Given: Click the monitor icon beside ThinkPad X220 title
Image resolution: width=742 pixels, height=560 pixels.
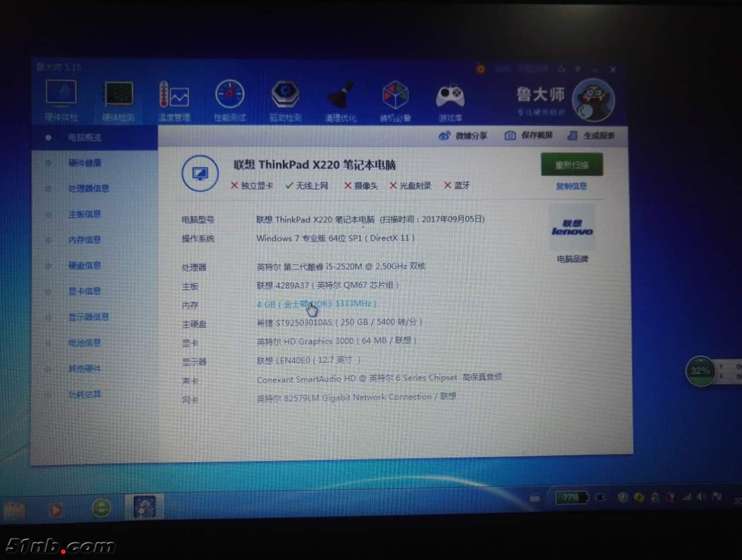Looking at the screenshot, I should pyautogui.click(x=199, y=173).
